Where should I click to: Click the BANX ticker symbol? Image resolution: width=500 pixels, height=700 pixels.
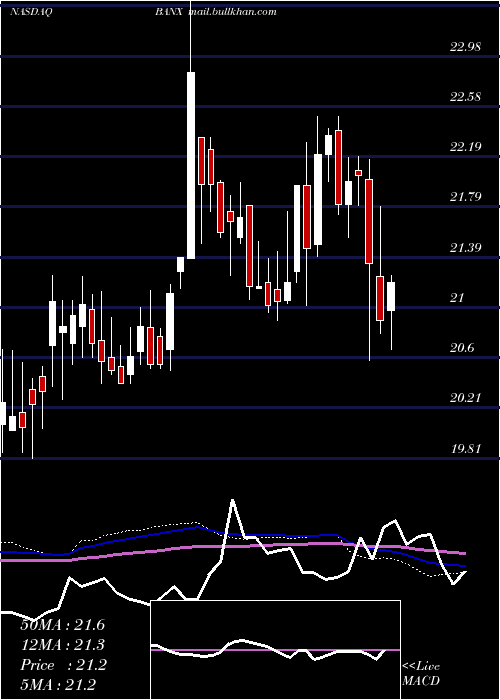point(169,12)
